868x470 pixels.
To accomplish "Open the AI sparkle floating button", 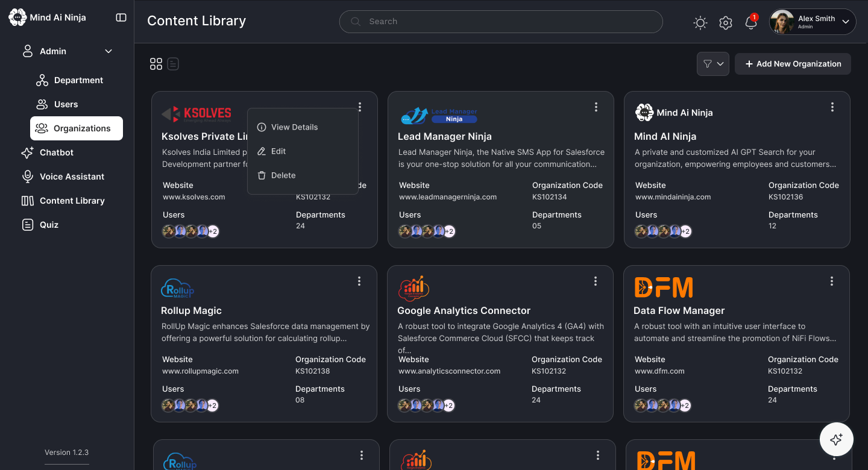I will tap(836, 439).
